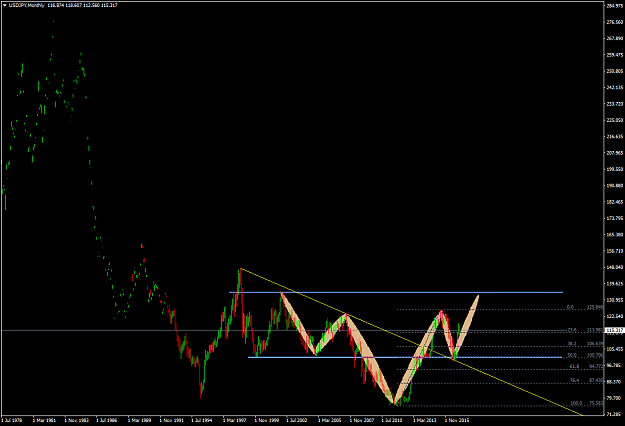Click the 207.965 price axis label
Viewport: 625px width, 426px height.
point(615,153)
